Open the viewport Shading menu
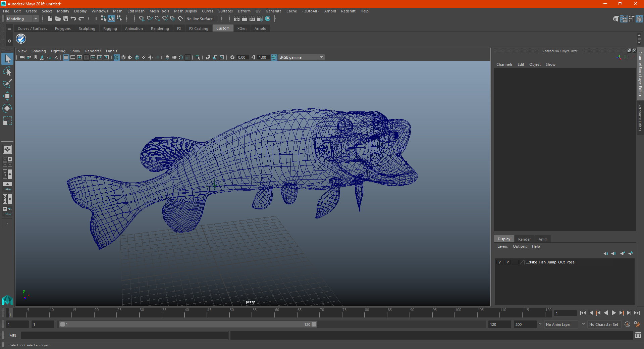The image size is (644, 349). (x=39, y=51)
